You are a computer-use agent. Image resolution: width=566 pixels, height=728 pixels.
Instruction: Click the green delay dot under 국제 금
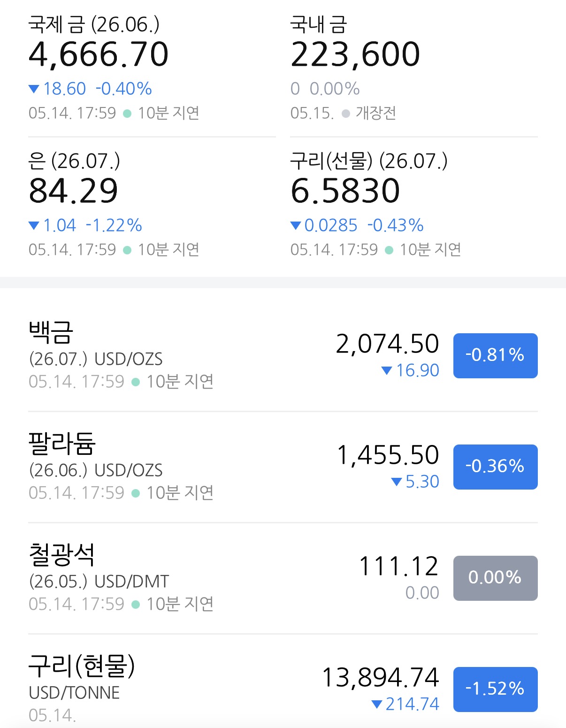pyautogui.click(x=127, y=114)
